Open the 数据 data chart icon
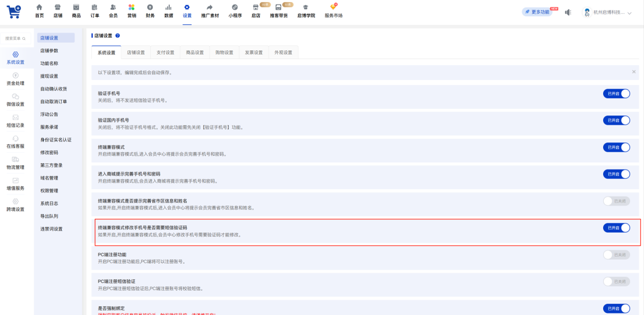The image size is (644, 315). coord(168,7)
